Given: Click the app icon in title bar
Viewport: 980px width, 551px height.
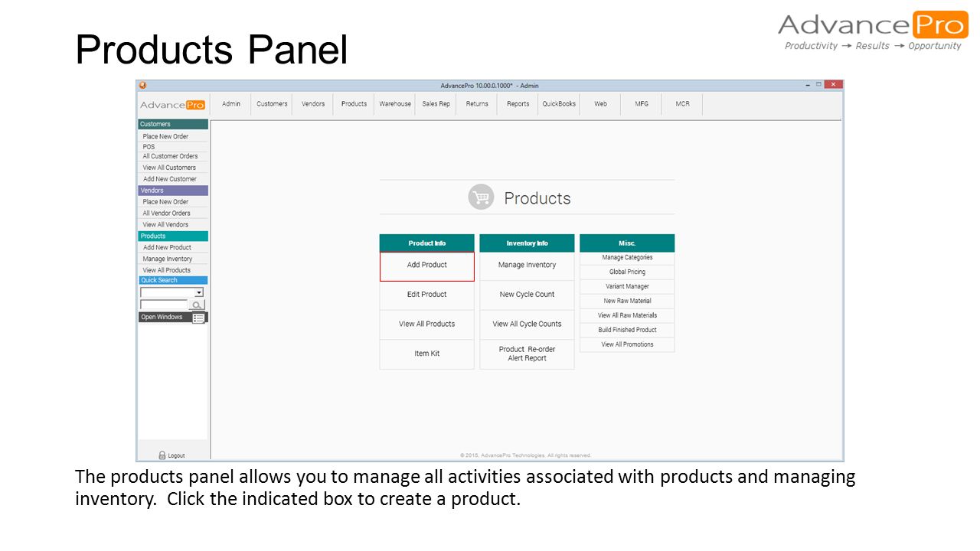Looking at the screenshot, I should (142, 85).
